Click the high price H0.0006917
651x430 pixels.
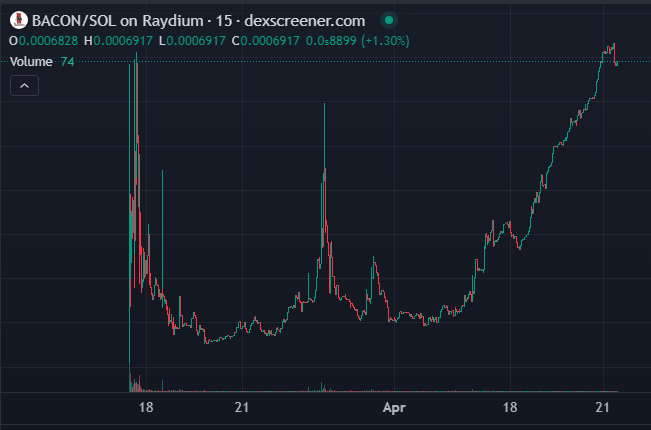pyautogui.click(x=118, y=41)
